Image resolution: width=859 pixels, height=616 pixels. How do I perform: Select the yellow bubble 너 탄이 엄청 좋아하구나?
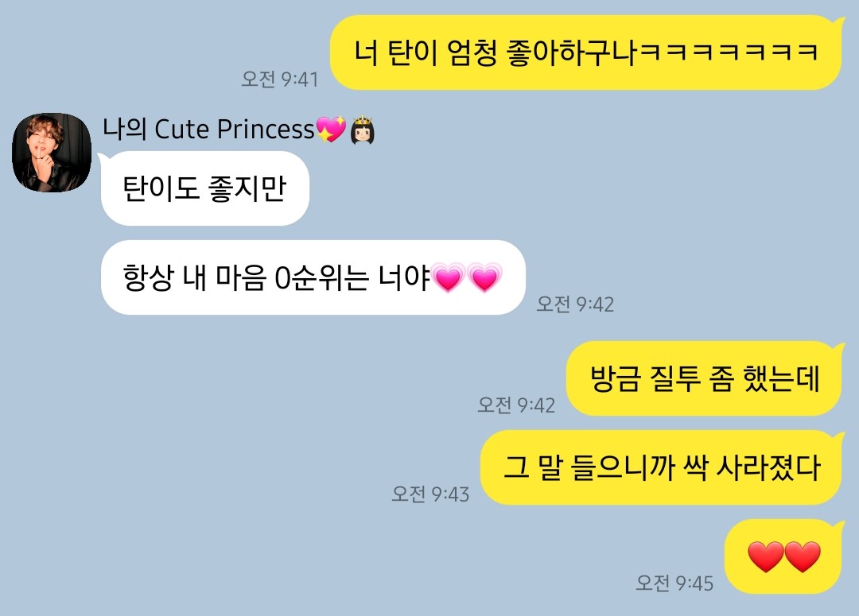click(x=585, y=52)
